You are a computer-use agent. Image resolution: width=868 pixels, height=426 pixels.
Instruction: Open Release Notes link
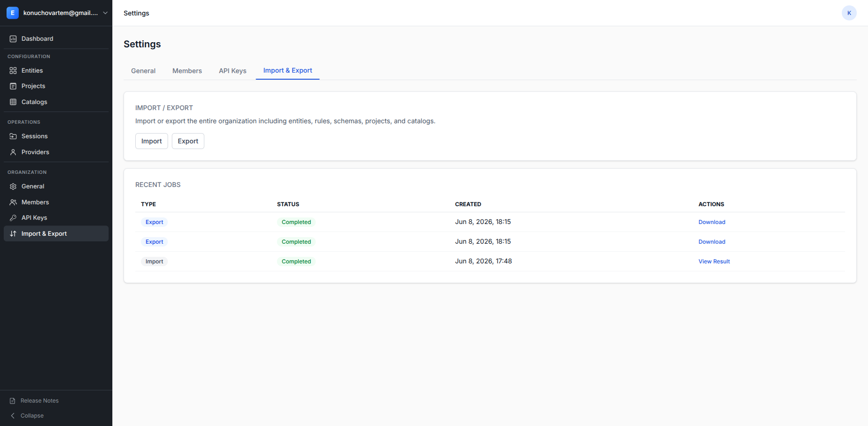pos(39,401)
